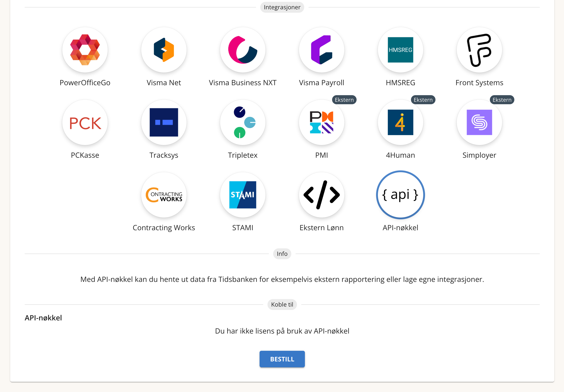This screenshot has width=564, height=392.
Task: Click the Ekstern badge on 4Human
Action: click(423, 100)
